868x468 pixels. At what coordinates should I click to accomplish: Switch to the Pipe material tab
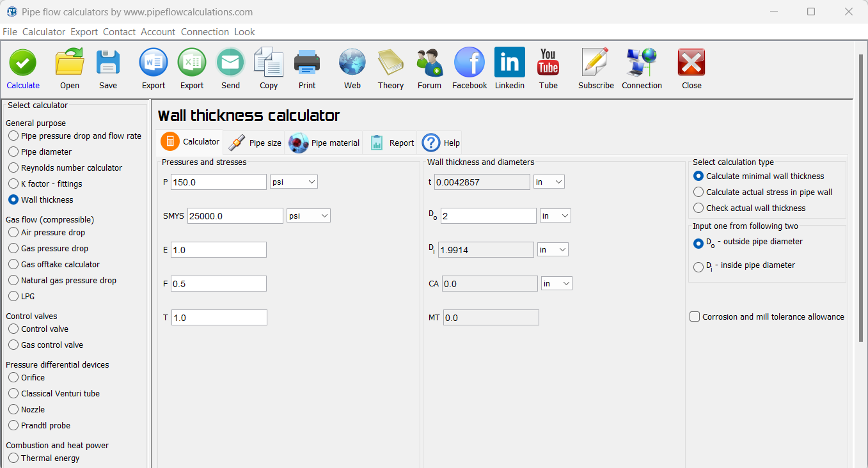(324, 143)
